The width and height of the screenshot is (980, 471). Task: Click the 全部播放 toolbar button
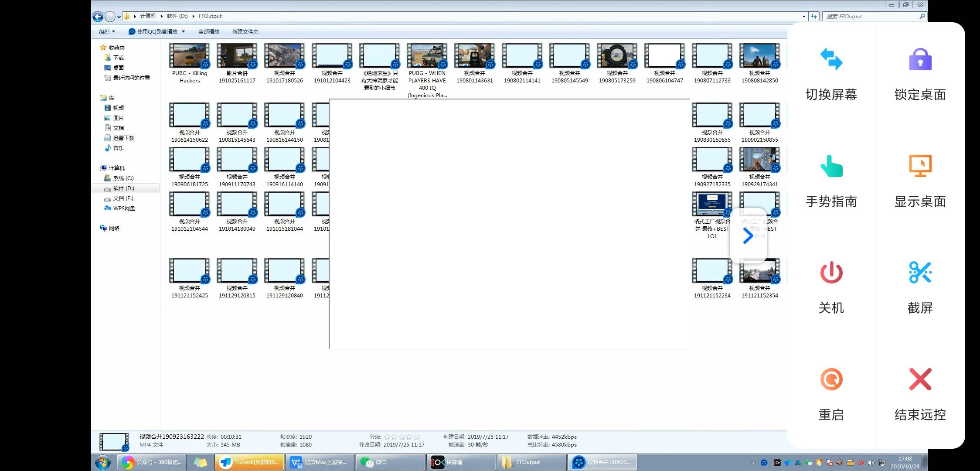(x=209, y=31)
